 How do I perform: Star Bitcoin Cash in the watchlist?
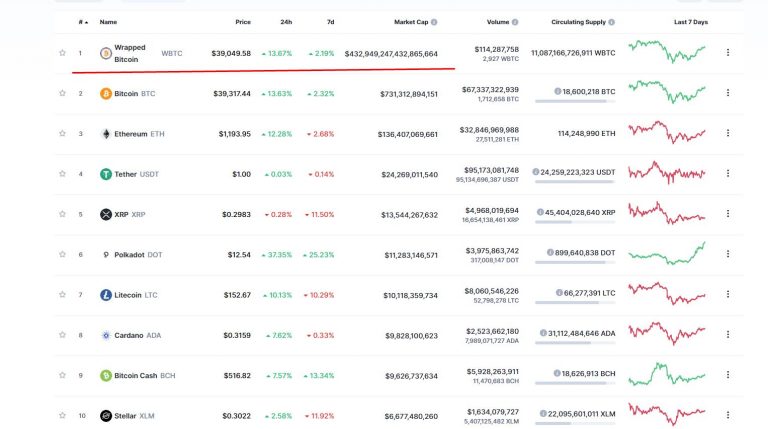pos(62,375)
